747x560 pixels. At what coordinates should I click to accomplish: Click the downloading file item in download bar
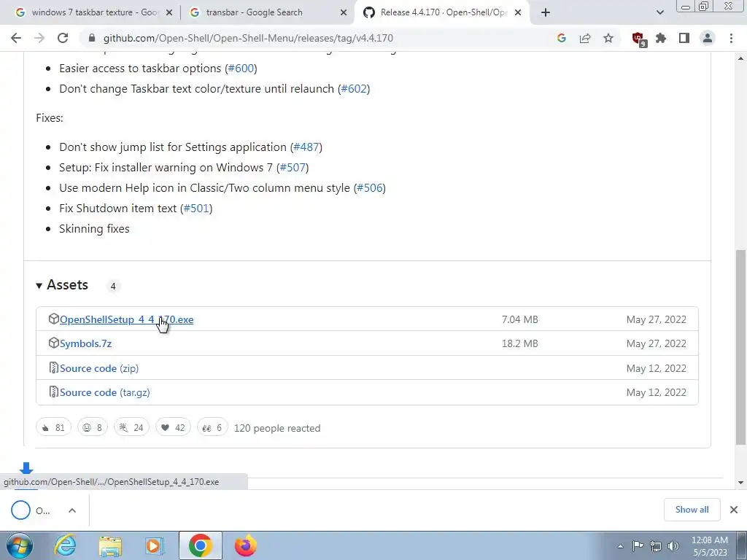(31, 510)
